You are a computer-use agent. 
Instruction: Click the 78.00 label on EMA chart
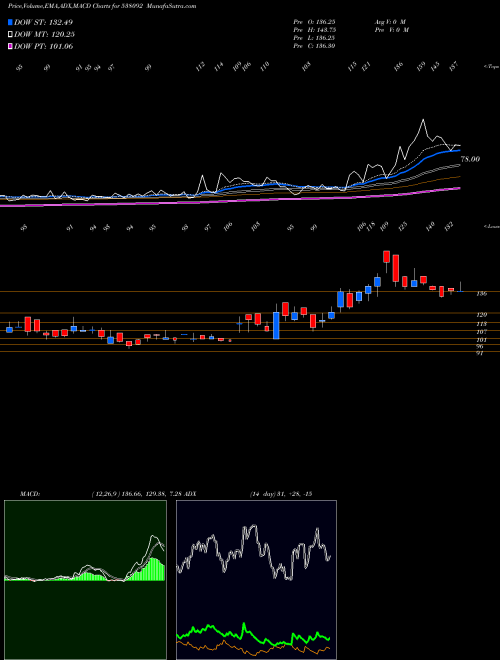(470, 160)
